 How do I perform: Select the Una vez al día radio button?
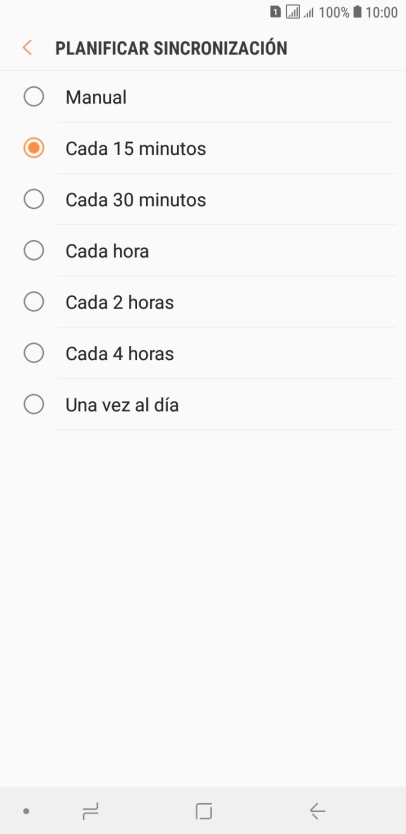point(34,405)
